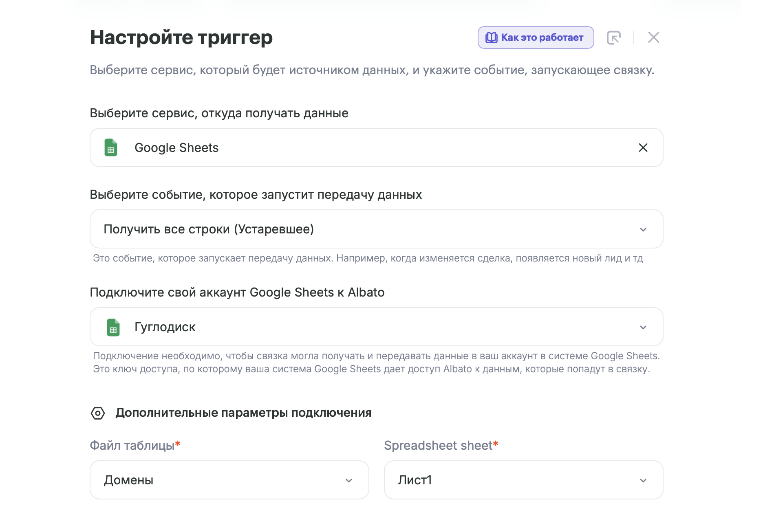Click the chevron arrow in the "Файл таблицы" field
763x532 pixels.
pos(348,480)
